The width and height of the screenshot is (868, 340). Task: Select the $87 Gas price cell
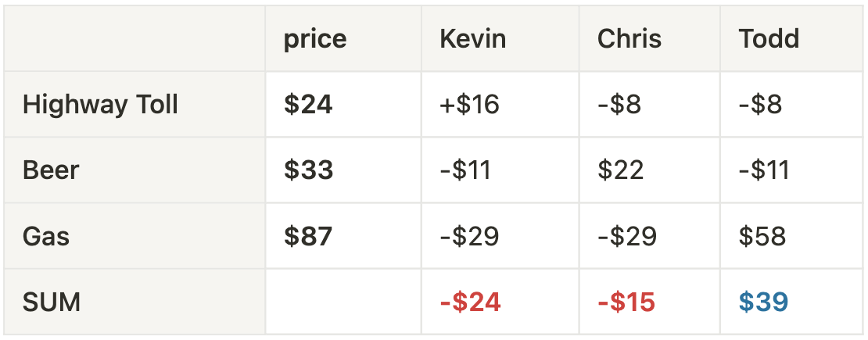(x=308, y=236)
